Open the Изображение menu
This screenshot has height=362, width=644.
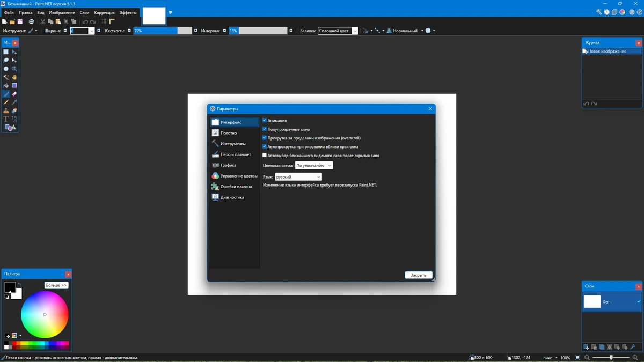pos(62,12)
